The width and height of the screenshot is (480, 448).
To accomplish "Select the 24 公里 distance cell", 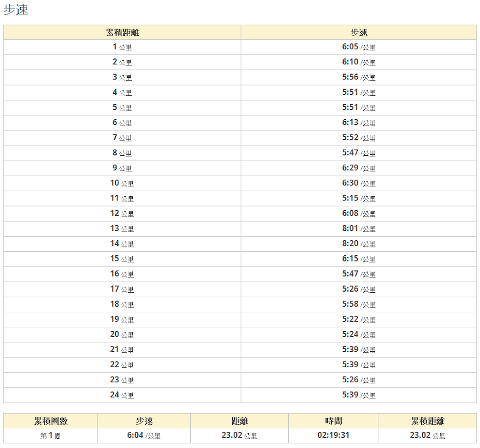I will pos(122,395).
